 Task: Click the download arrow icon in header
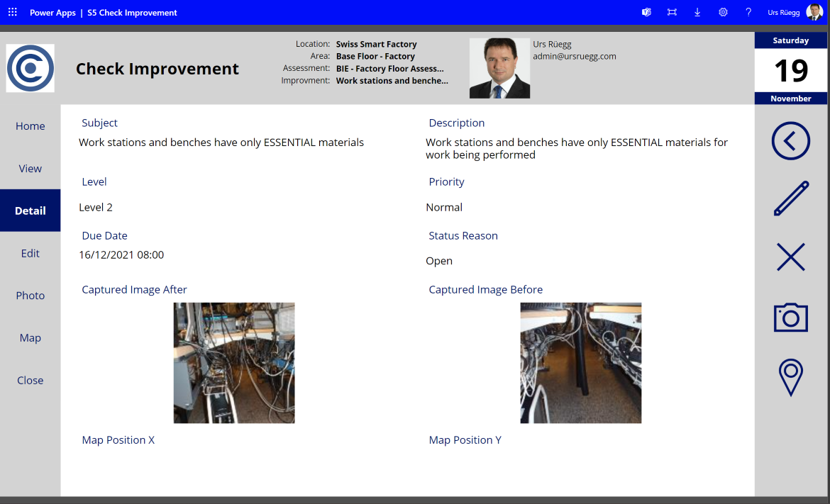coord(697,12)
